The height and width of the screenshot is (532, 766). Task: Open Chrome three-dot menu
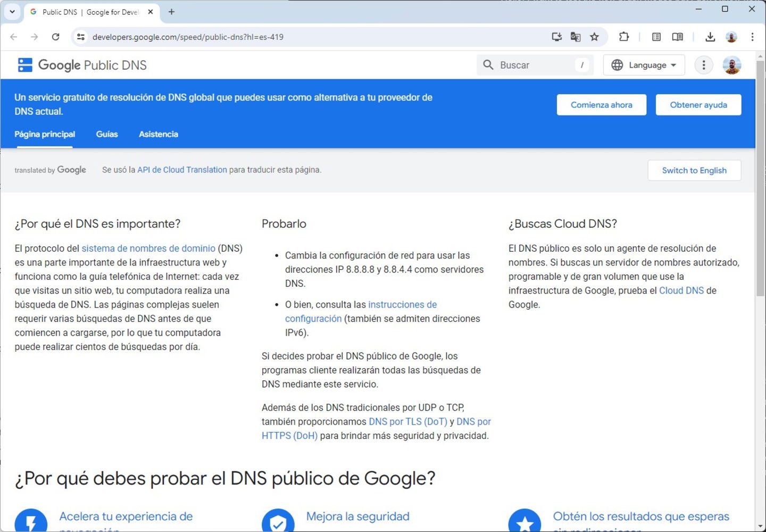(752, 37)
